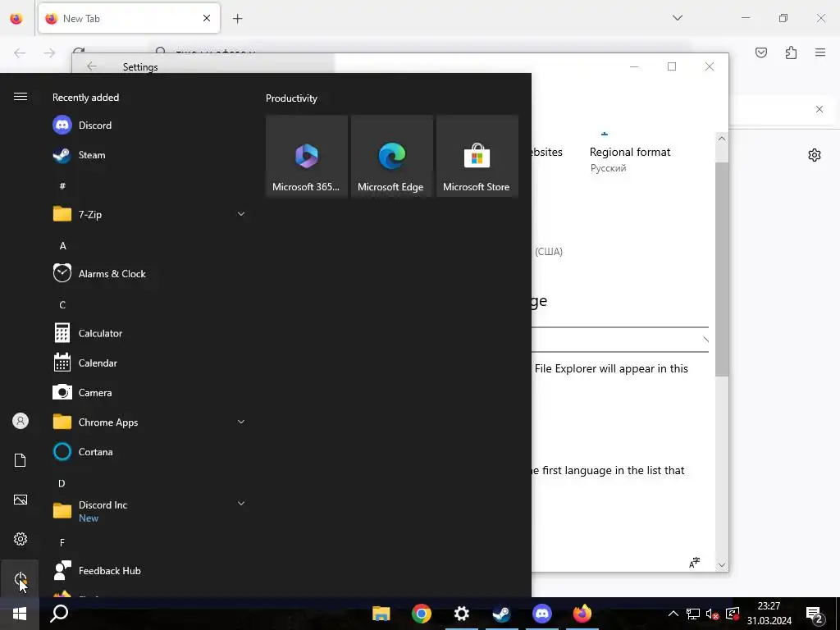840x630 pixels.
Task: Switch to Discord on the taskbar
Action: (542, 614)
